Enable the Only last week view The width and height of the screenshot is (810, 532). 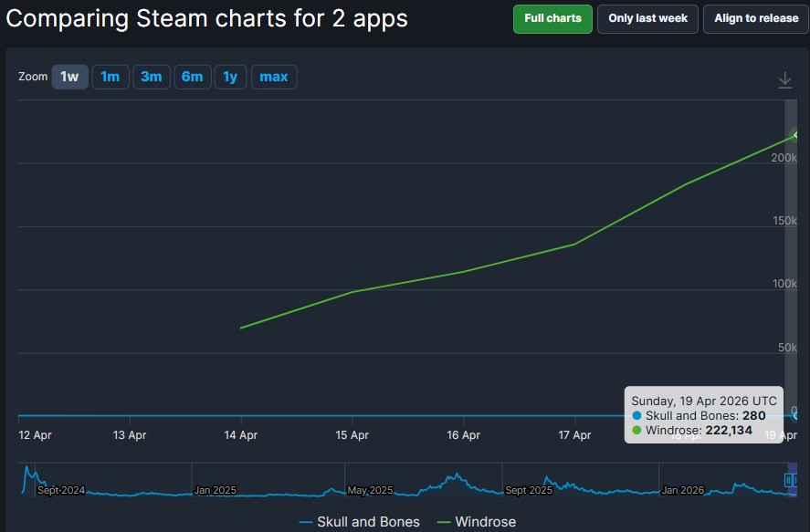click(x=647, y=18)
